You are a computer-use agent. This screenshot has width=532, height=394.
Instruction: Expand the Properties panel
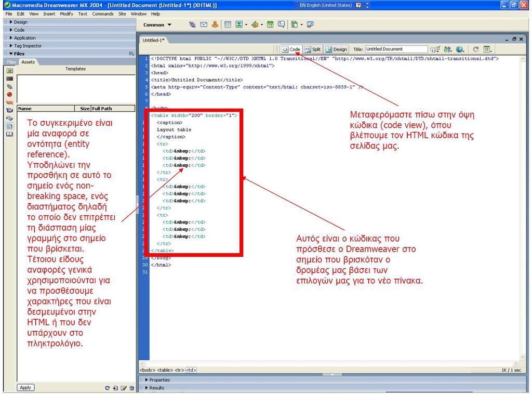(x=147, y=380)
